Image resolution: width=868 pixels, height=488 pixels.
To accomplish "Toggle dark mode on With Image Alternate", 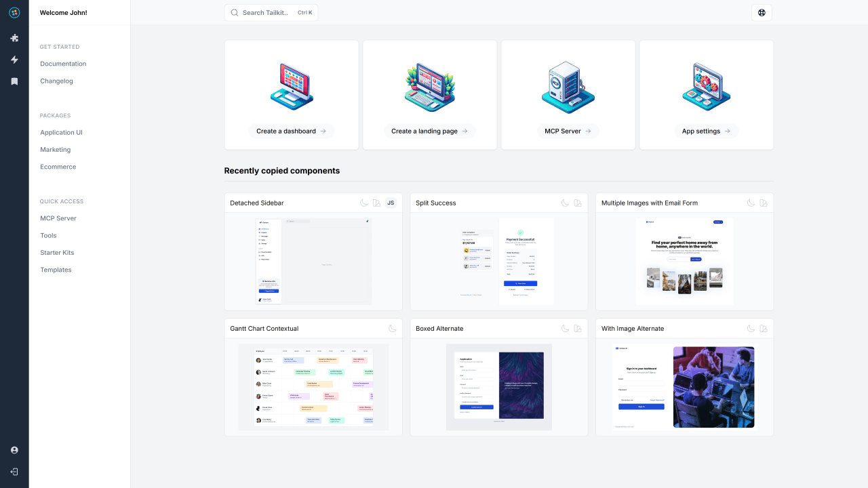I will pyautogui.click(x=751, y=328).
